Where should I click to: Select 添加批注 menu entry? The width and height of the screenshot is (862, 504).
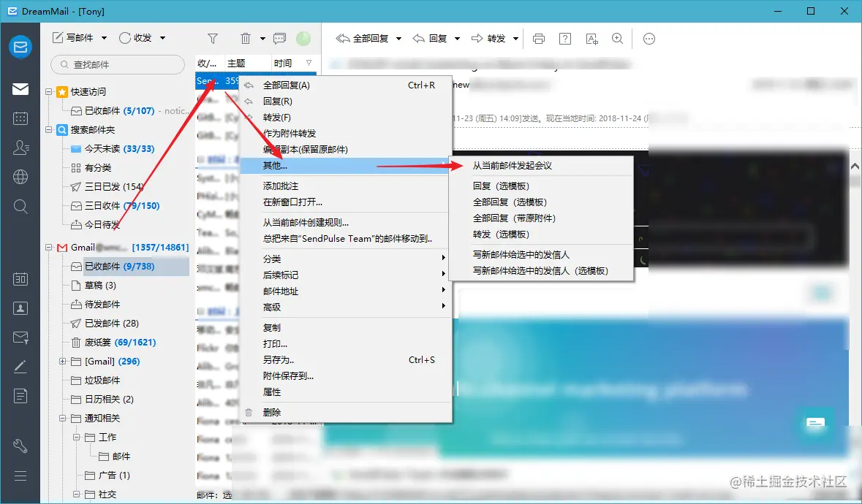point(347,186)
